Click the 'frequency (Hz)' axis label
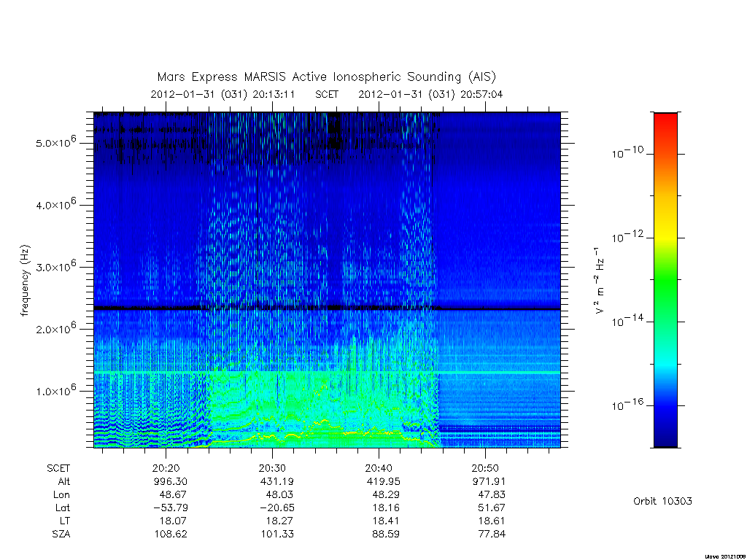 25,281
